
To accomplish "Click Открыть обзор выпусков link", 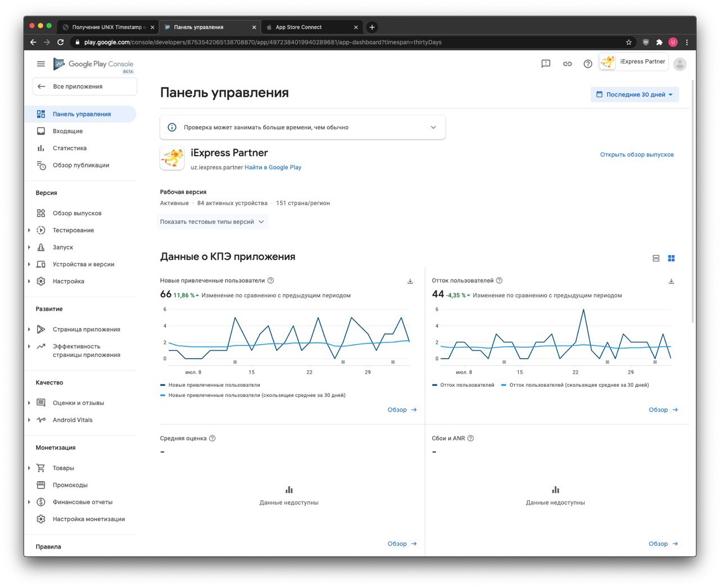I will [x=637, y=155].
